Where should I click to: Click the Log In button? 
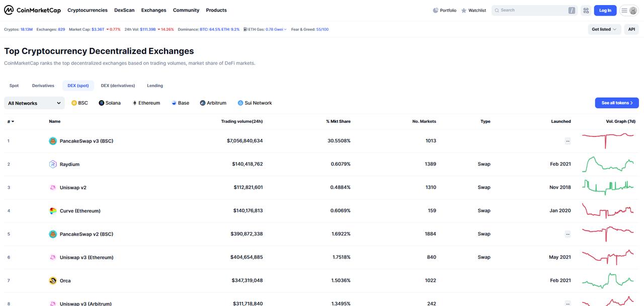[x=605, y=10]
